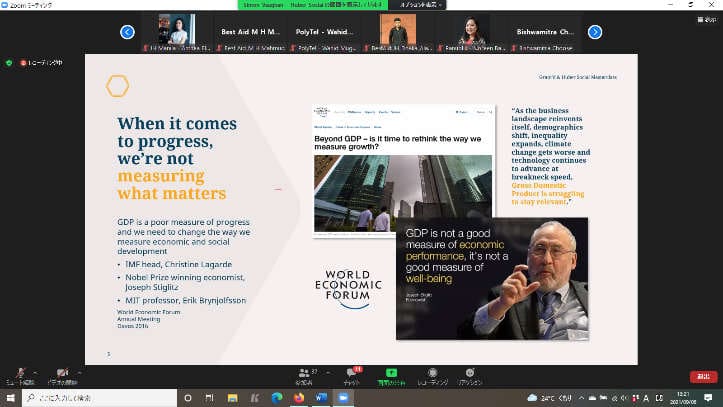Open the clock and date flyout
Viewport: 723px width, 407px height.
[683, 398]
